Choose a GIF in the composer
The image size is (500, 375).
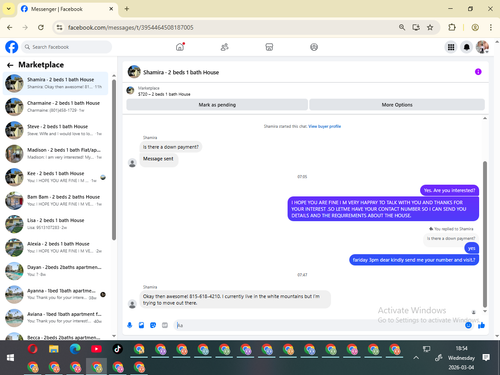(165, 325)
